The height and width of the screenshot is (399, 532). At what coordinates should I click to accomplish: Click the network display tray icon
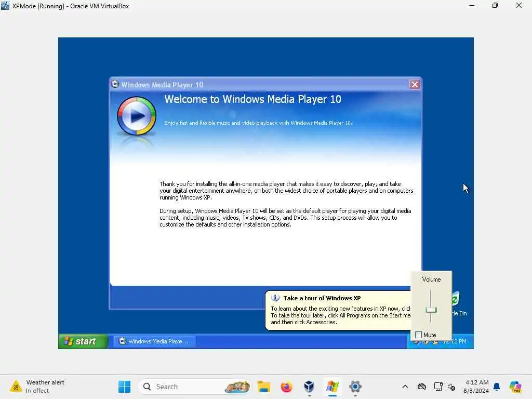[438, 387]
